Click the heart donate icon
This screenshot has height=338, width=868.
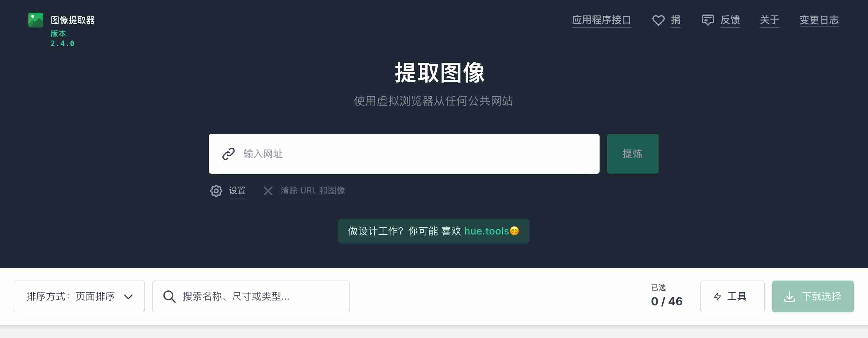(x=658, y=20)
